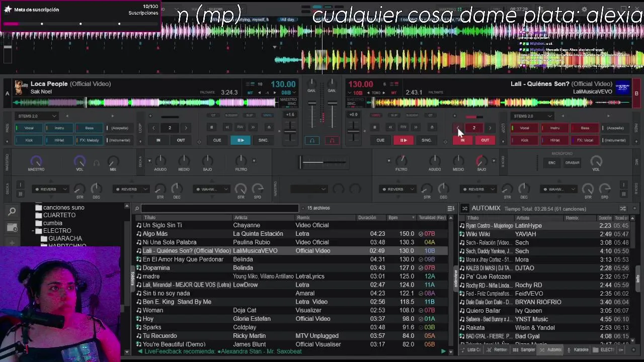Set loop OUT on deck B
Screen dimensions: 644x362
tap(485, 140)
